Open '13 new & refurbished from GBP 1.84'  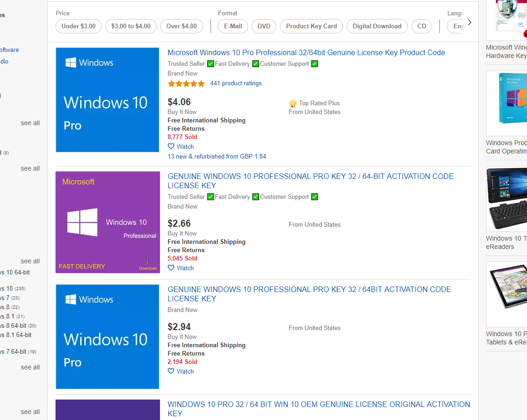tap(217, 157)
